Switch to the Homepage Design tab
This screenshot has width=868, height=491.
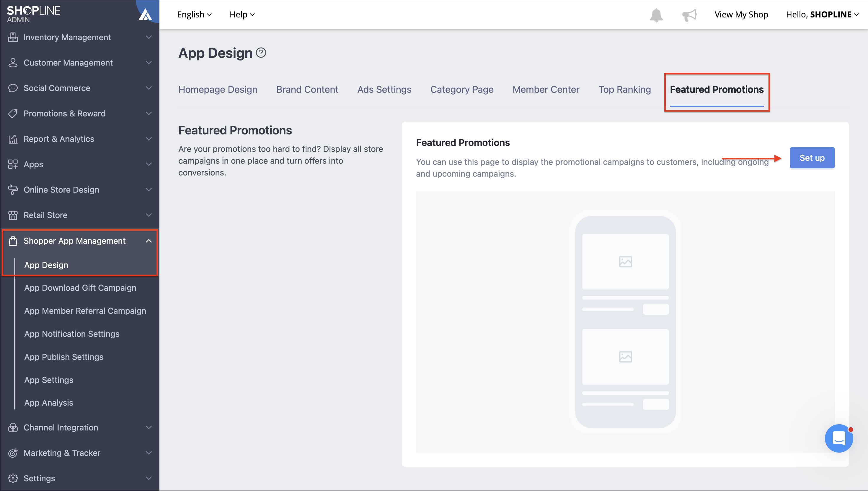point(218,89)
